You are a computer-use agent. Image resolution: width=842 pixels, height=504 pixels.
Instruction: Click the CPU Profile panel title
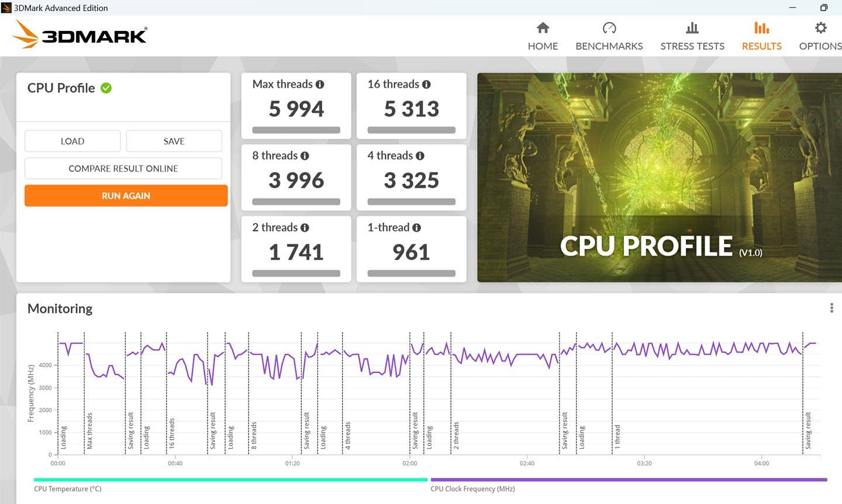(x=61, y=88)
